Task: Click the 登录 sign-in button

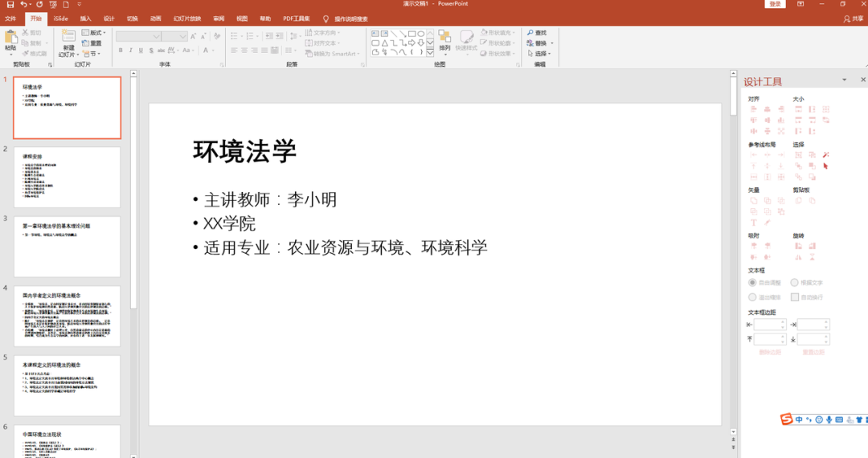Action: [775, 4]
